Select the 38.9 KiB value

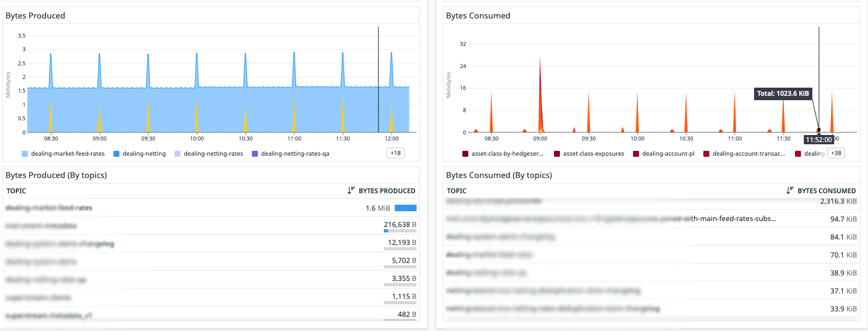click(x=843, y=273)
